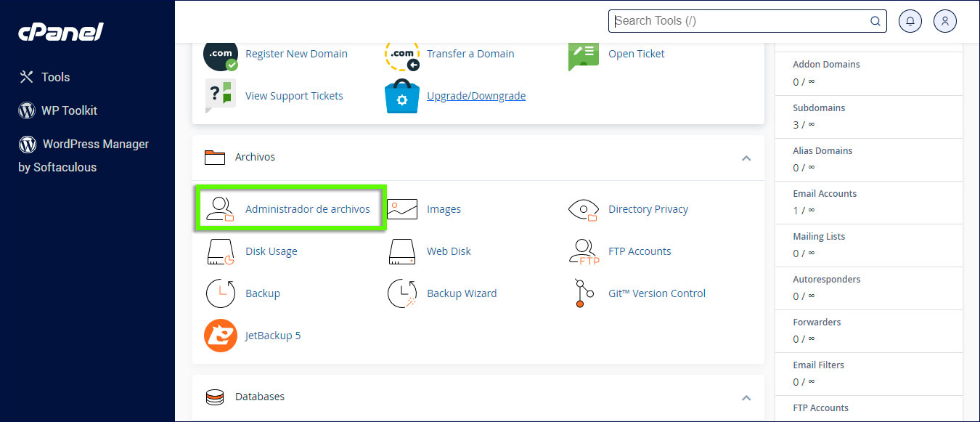Open a ticket via Open Ticket
The width and height of the screenshot is (980, 422).
click(636, 54)
